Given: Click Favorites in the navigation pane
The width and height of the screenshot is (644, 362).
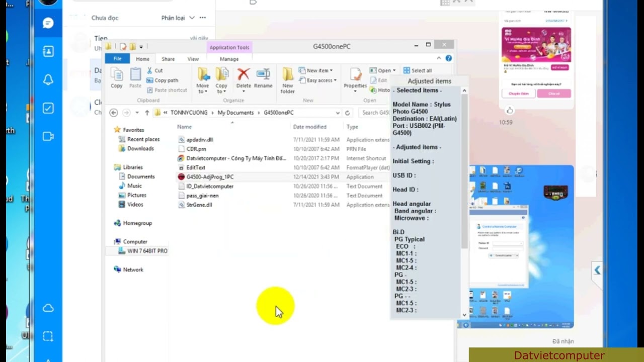Looking at the screenshot, I should [133, 130].
